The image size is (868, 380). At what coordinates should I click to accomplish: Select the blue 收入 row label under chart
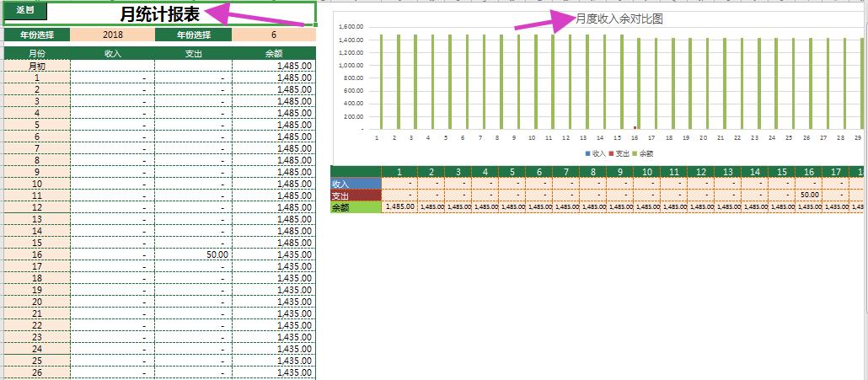click(x=356, y=184)
